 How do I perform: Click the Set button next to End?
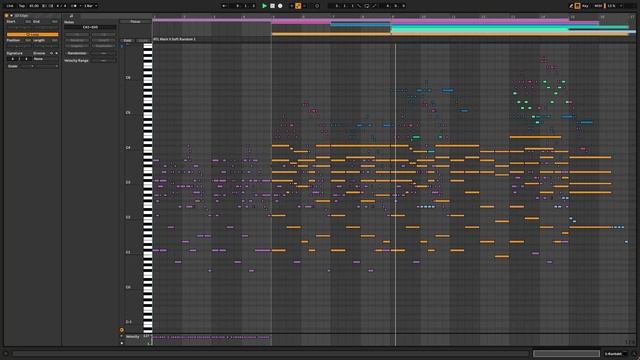[54, 22]
